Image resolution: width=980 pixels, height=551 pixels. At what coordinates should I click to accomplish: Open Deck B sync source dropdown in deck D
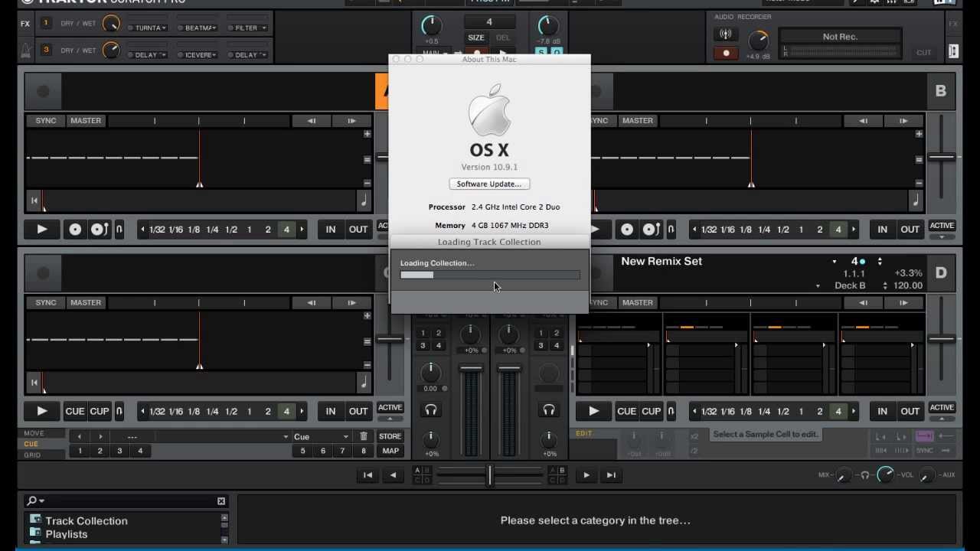coord(818,286)
